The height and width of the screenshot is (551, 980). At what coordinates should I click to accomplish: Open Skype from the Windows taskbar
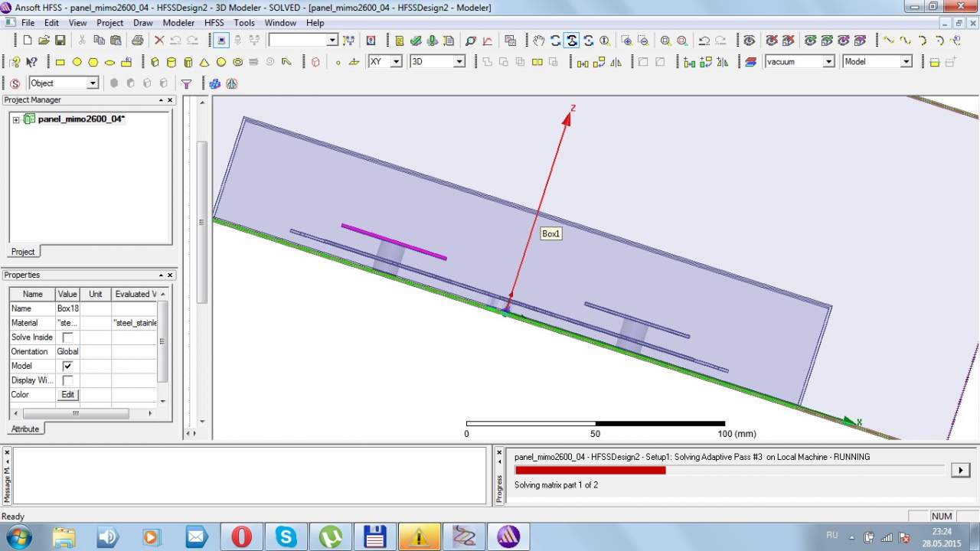click(286, 536)
